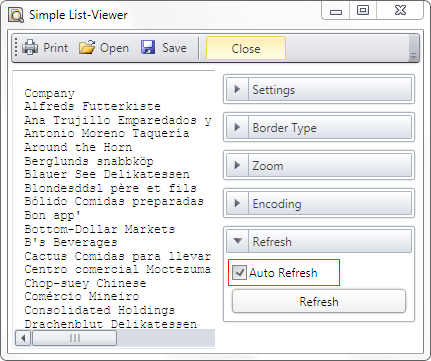431x361 pixels.
Task: Click the Save toolbar label
Action: pos(174,48)
